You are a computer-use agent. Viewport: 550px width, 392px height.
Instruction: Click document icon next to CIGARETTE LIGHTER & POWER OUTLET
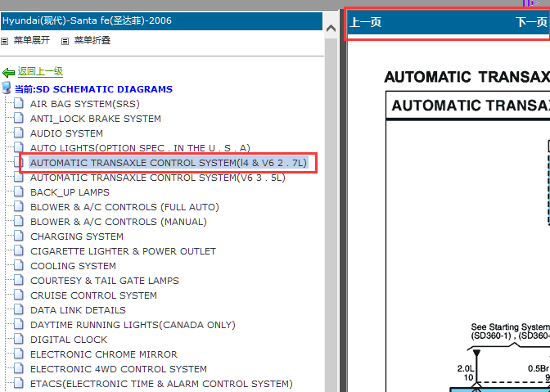[x=19, y=250]
